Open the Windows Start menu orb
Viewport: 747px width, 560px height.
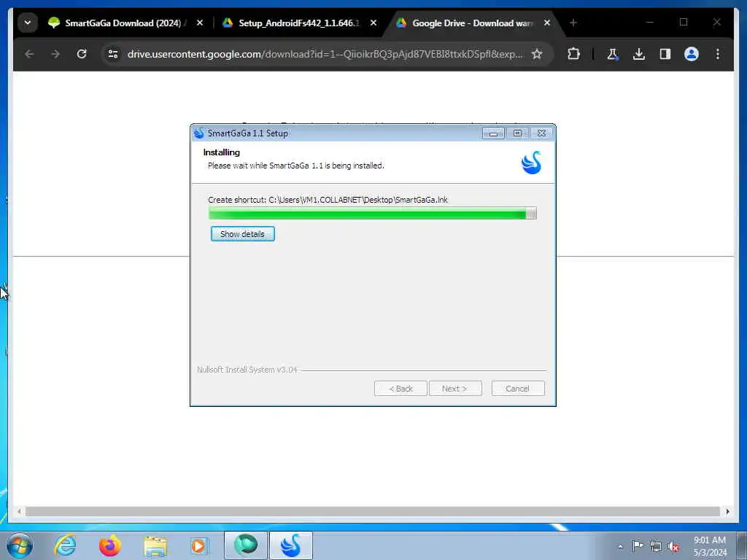(20, 545)
